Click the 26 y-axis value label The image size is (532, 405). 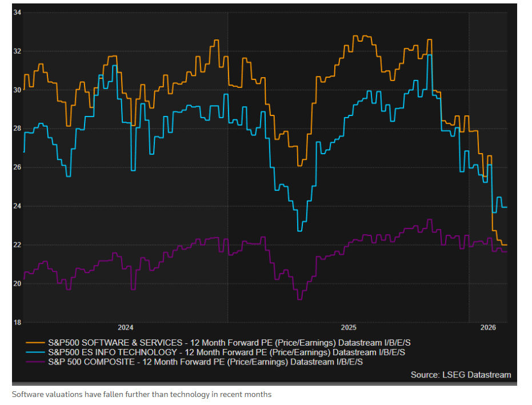click(x=17, y=167)
